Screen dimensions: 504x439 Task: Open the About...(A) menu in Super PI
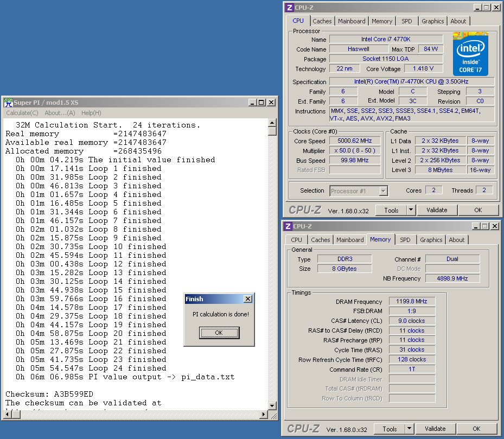click(60, 113)
